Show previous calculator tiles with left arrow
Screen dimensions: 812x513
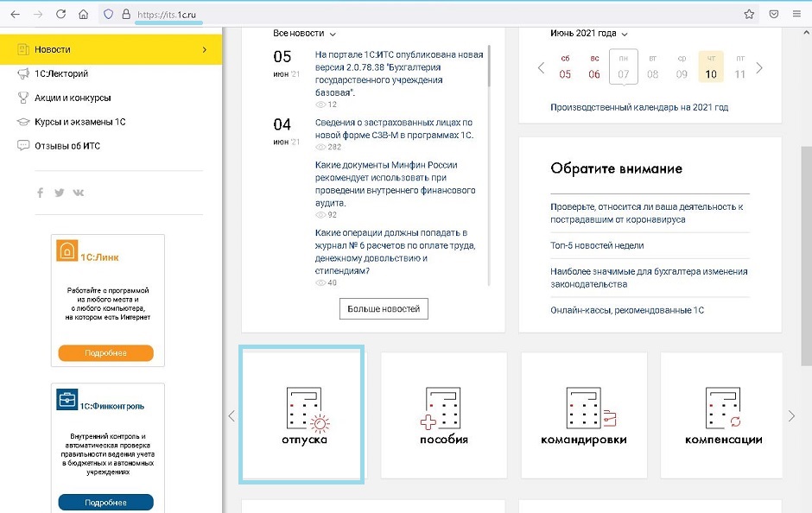coord(232,415)
